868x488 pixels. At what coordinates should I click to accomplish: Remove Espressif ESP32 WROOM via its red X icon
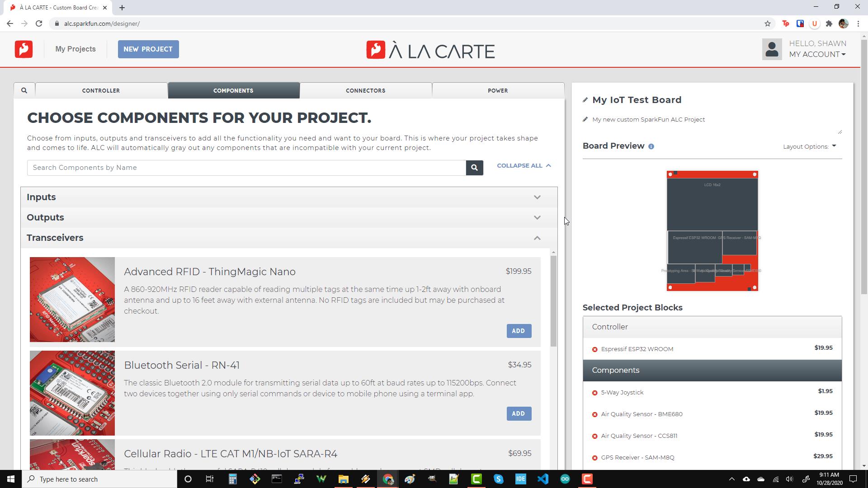pyautogui.click(x=594, y=349)
